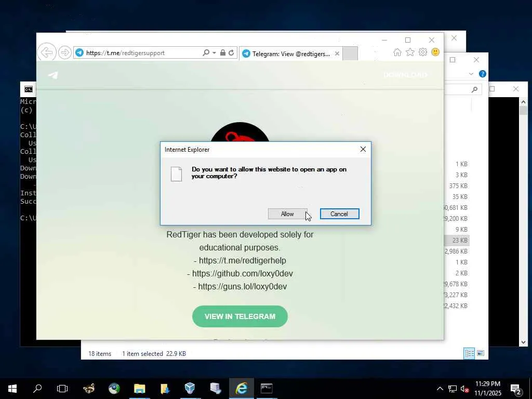Click the DOWNLOAD link in page header
This screenshot has width=532, height=399.
click(x=405, y=75)
